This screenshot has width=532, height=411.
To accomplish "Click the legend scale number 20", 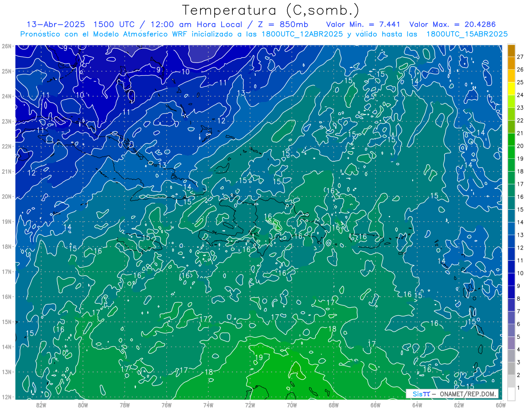I will click(x=520, y=146).
